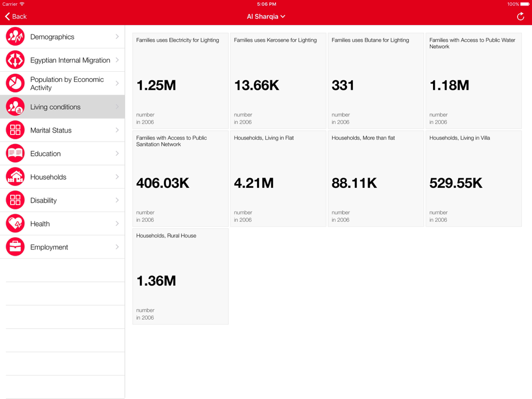Image resolution: width=532 pixels, height=399 pixels.
Task: Select the Living conditions menu item
Action: click(55, 107)
